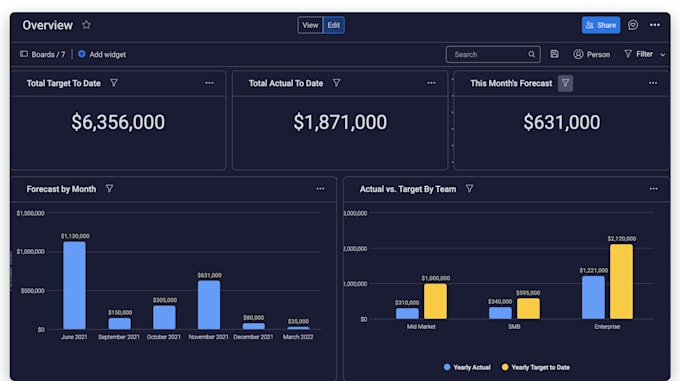This screenshot has width=680, height=381.
Task: Open dashboard three-dot menu in header
Action: click(x=654, y=25)
